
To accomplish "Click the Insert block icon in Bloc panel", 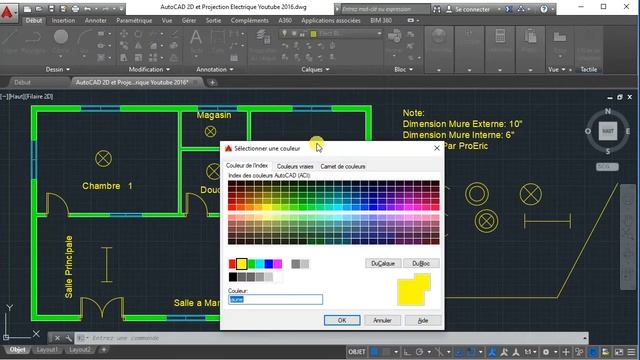I will point(394,36).
